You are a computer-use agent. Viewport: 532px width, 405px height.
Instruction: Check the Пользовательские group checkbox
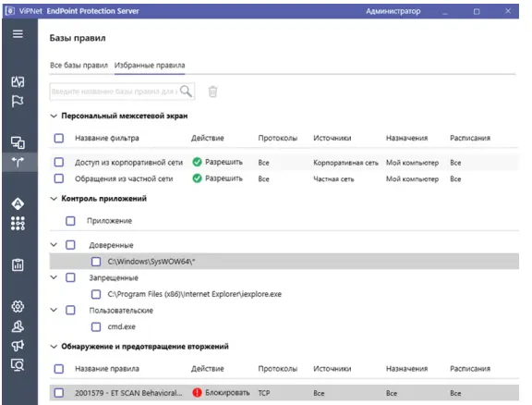pyautogui.click(x=70, y=310)
